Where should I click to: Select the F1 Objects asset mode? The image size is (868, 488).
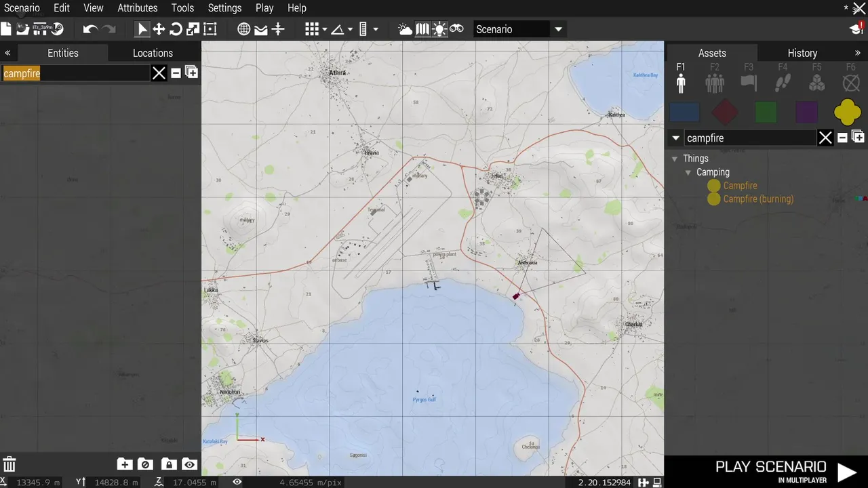681,78
